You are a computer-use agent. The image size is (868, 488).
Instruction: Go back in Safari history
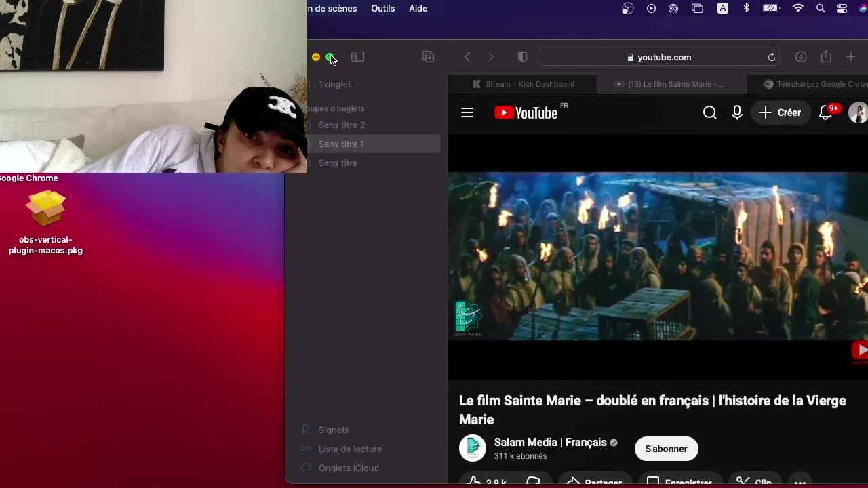coord(467,57)
